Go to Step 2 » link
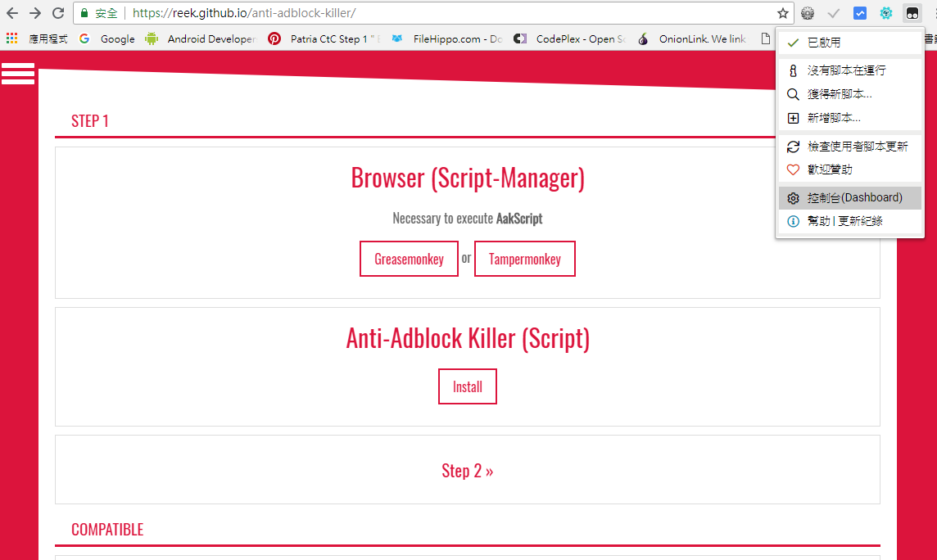The height and width of the screenshot is (560, 937). coord(468,471)
